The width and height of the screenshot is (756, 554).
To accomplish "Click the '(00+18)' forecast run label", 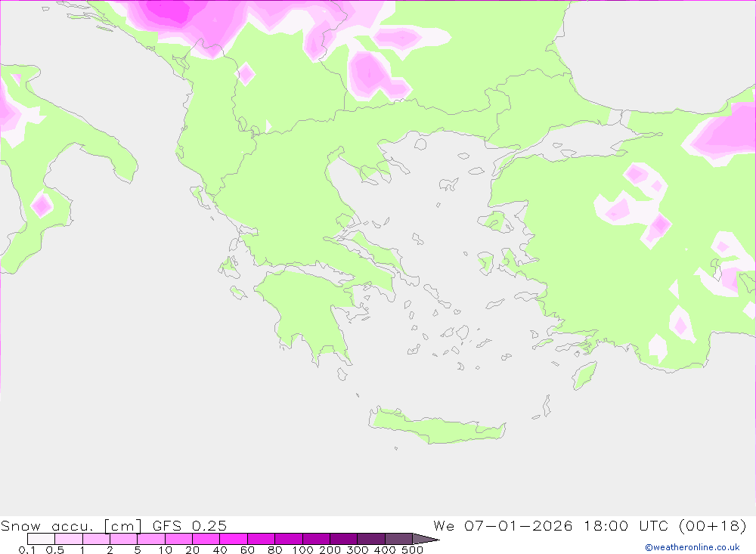I will pyautogui.click(x=713, y=525).
